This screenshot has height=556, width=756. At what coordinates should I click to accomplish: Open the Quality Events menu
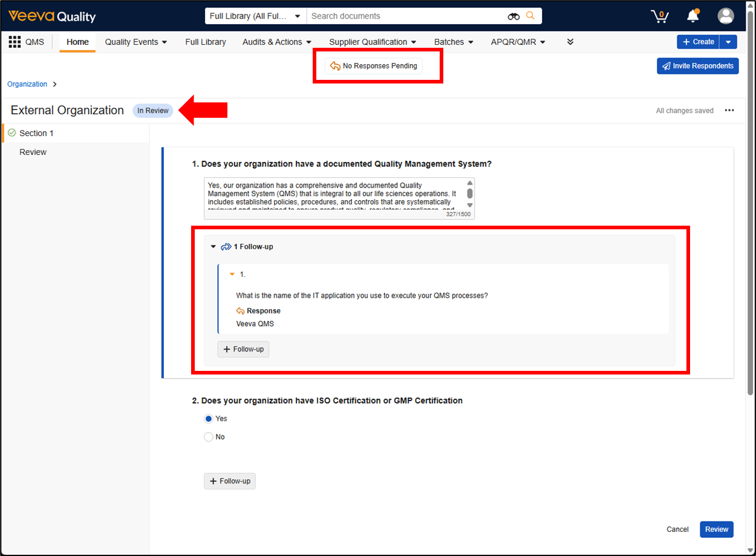click(x=135, y=42)
